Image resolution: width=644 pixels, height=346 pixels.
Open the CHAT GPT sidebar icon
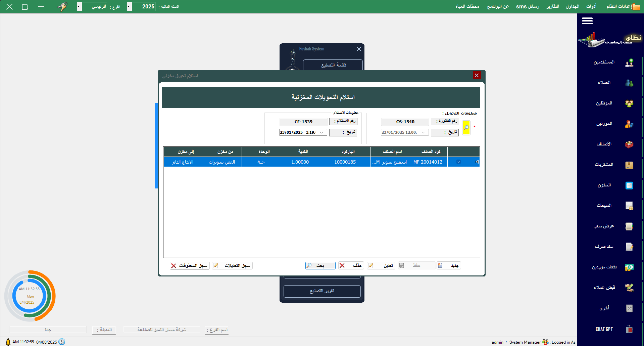(x=629, y=329)
